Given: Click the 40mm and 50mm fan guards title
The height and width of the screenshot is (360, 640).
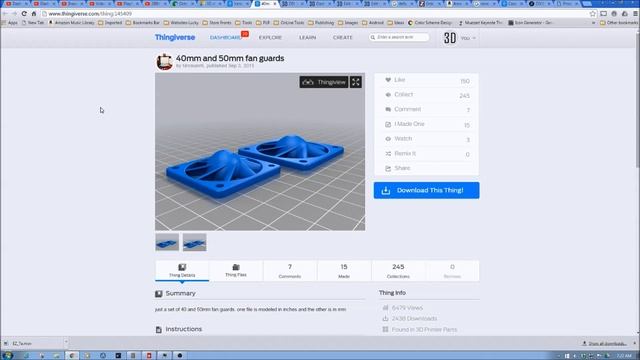Looking at the screenshot, I should [x=230, y=58].
